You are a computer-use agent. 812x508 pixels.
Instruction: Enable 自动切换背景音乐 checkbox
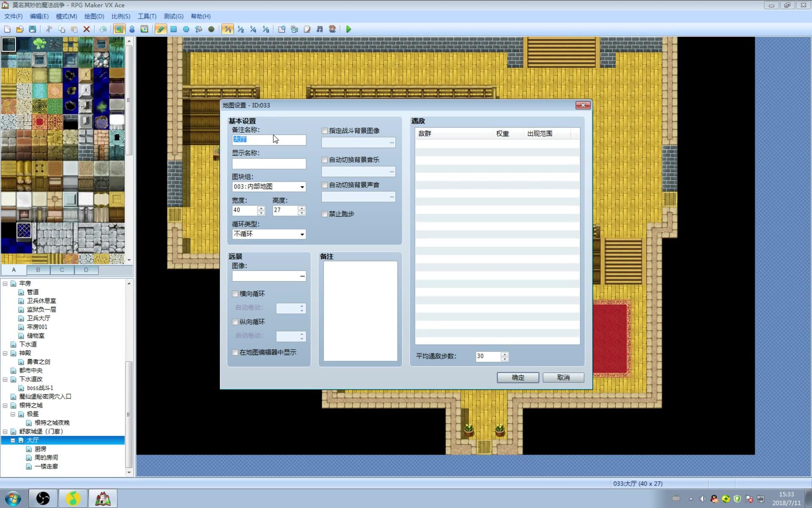324,160
